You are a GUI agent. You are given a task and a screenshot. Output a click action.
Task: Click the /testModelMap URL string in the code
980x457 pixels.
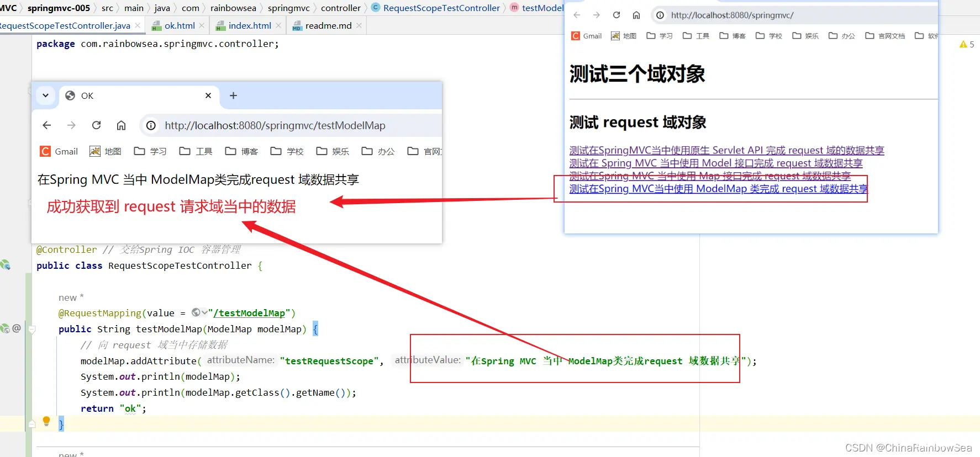pos(249,313)
